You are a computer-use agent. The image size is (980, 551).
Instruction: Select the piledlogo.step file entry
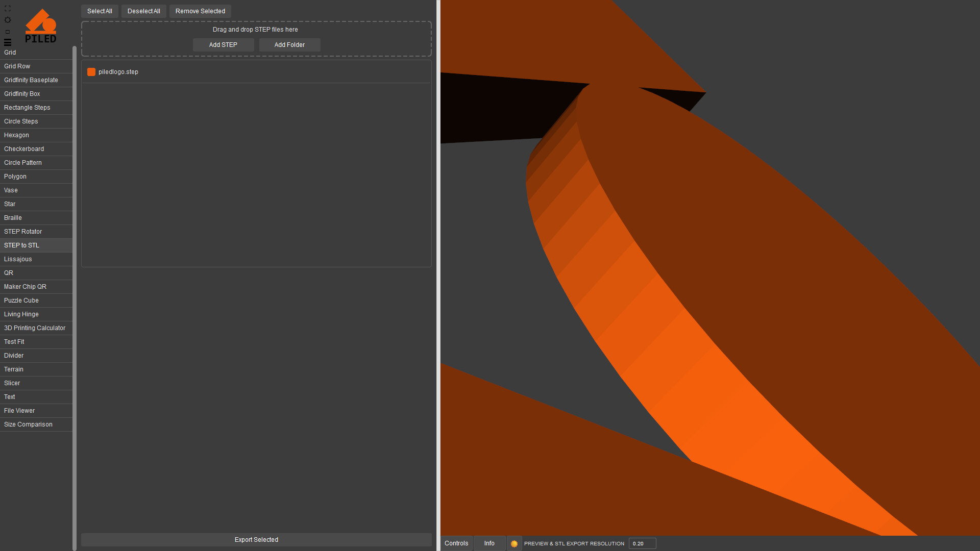pos(118,72)
